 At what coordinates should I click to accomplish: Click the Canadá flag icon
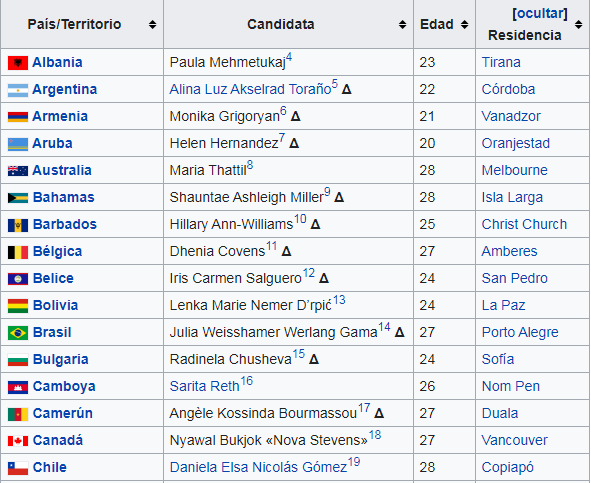click(x=18, y=441)
